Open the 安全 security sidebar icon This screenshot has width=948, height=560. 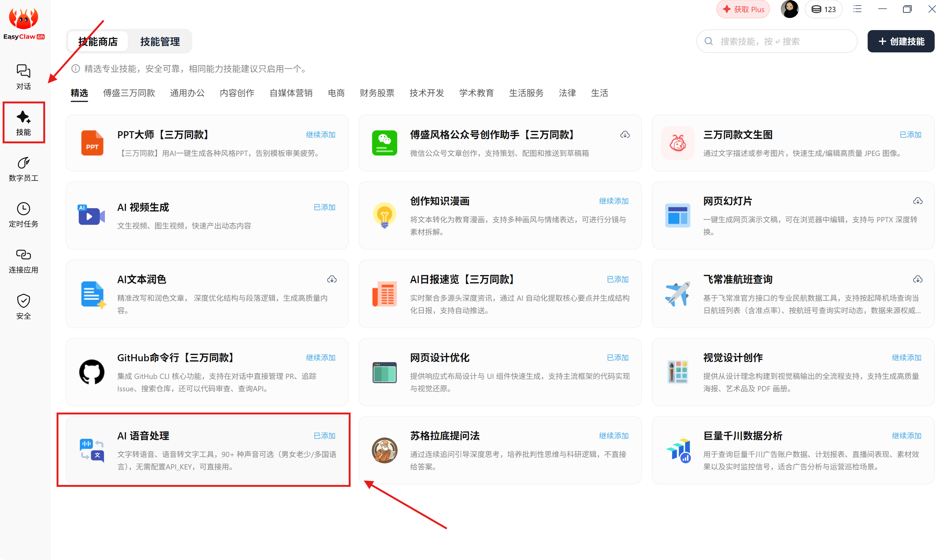23,307
